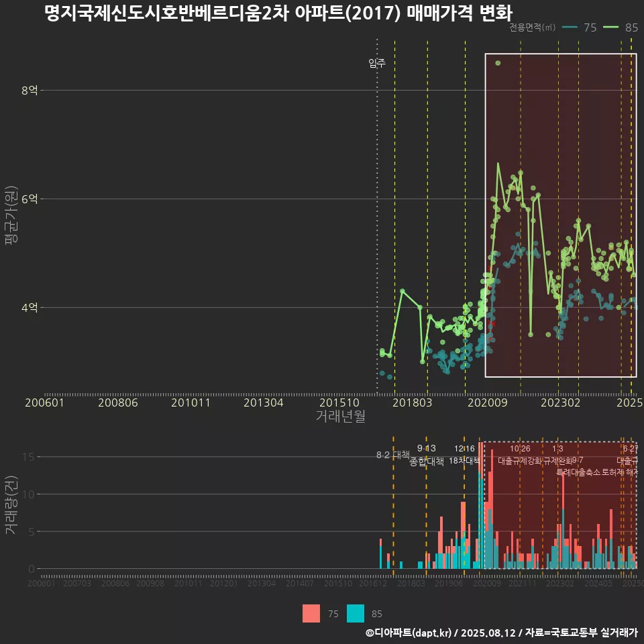Select the teal line legend marker for 75
The height and width of the screenshot is (644, 644).
tap(570, 27)
